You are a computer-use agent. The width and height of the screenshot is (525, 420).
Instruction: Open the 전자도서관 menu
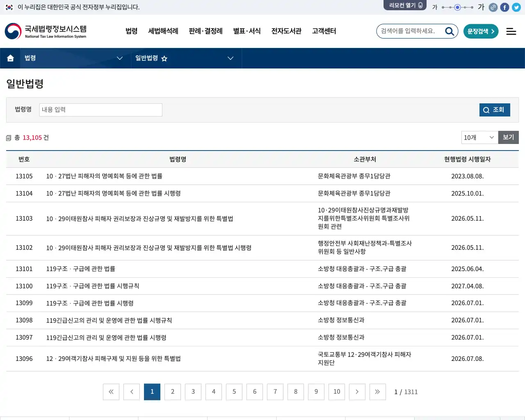(x=286, y=31)
